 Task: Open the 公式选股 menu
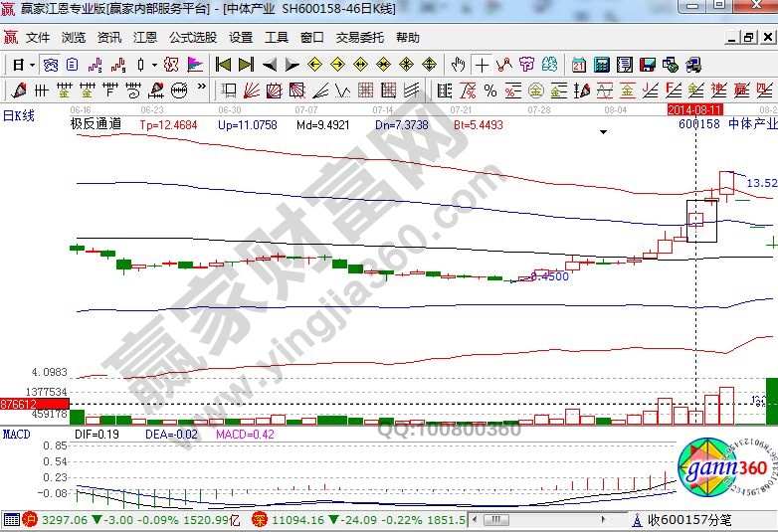pyautogui.click(x=192, y=38)
